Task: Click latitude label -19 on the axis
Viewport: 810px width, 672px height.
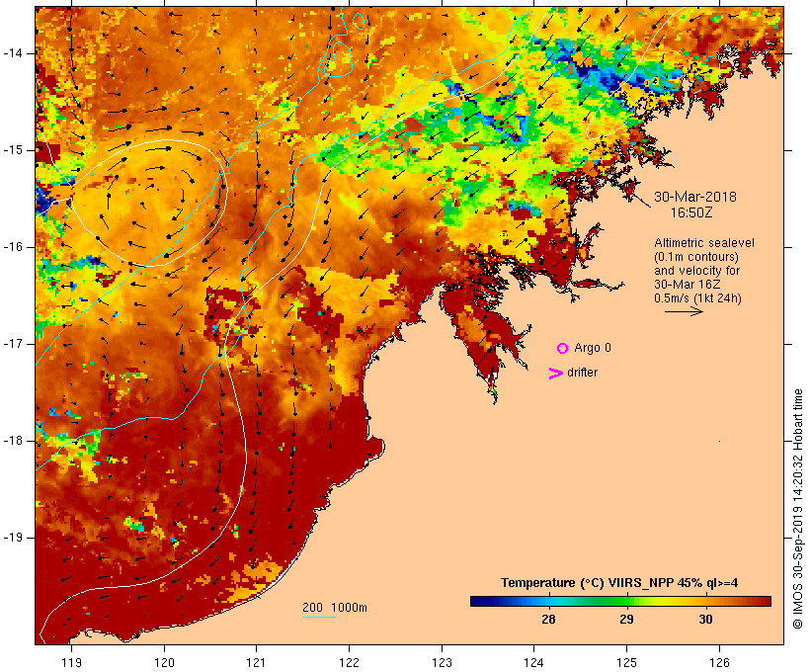Action: (13, 538)
